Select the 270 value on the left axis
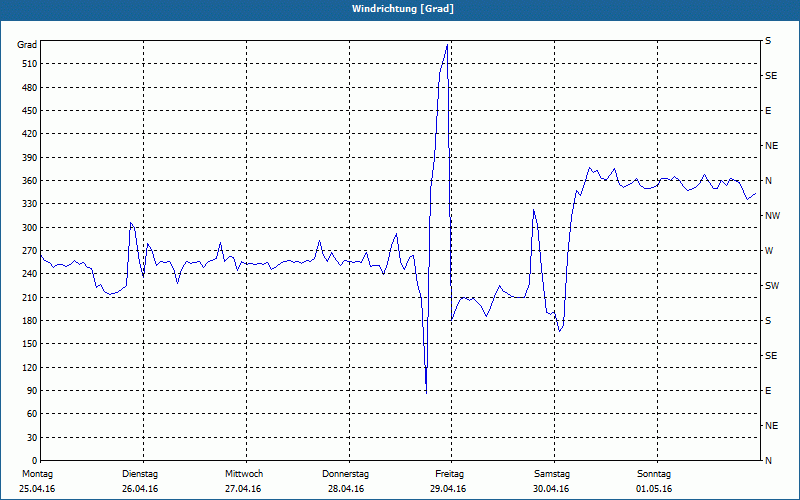The width and height of the screenshot is (800, 500). point(29,251)
